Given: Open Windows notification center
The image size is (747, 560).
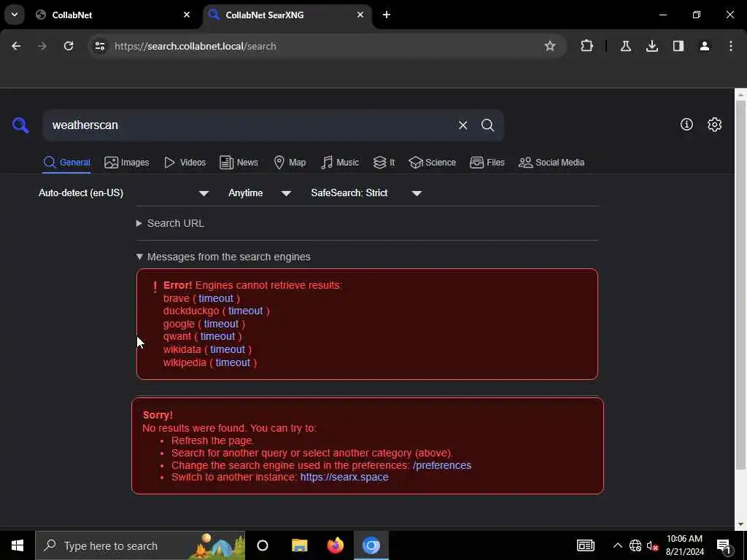Looking at the screenshot, I should click(724, 545).
